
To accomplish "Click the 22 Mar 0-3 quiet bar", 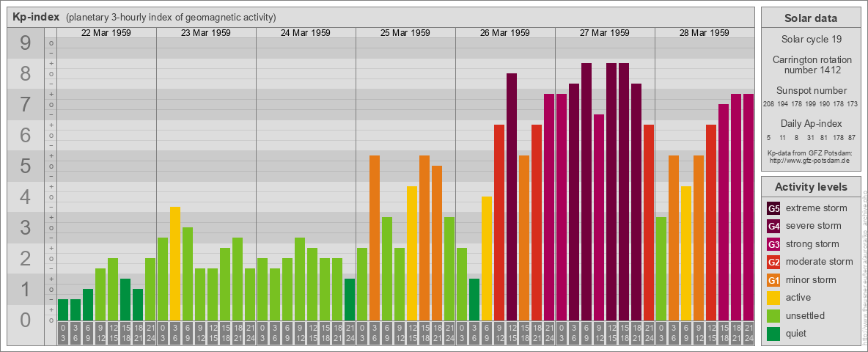I will click(63, 310).
